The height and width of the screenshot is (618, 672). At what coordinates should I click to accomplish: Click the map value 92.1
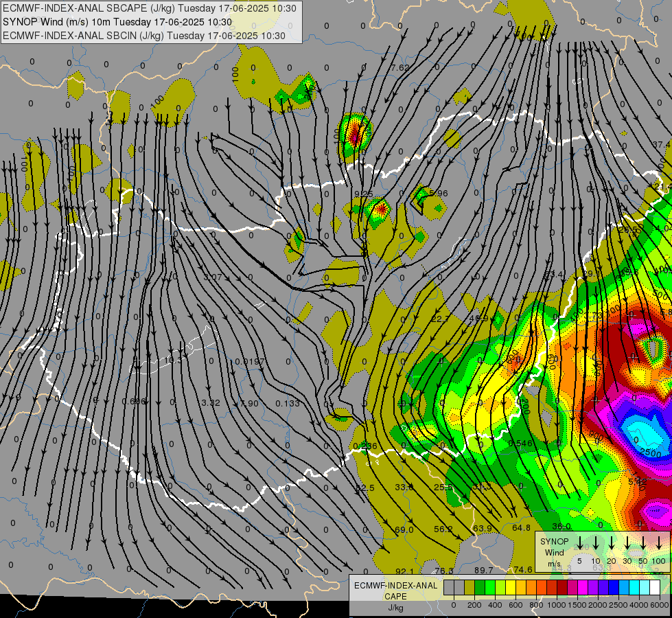tap(405, 571)
